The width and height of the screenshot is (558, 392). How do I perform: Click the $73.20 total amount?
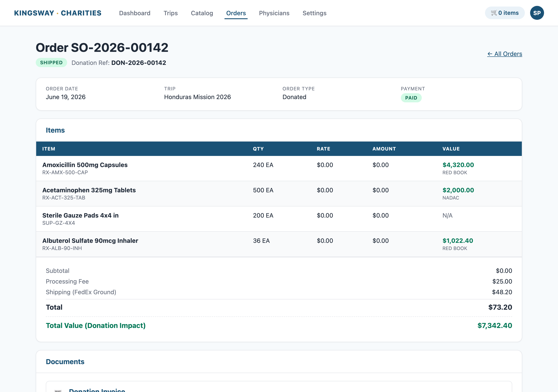coord(500,308)
